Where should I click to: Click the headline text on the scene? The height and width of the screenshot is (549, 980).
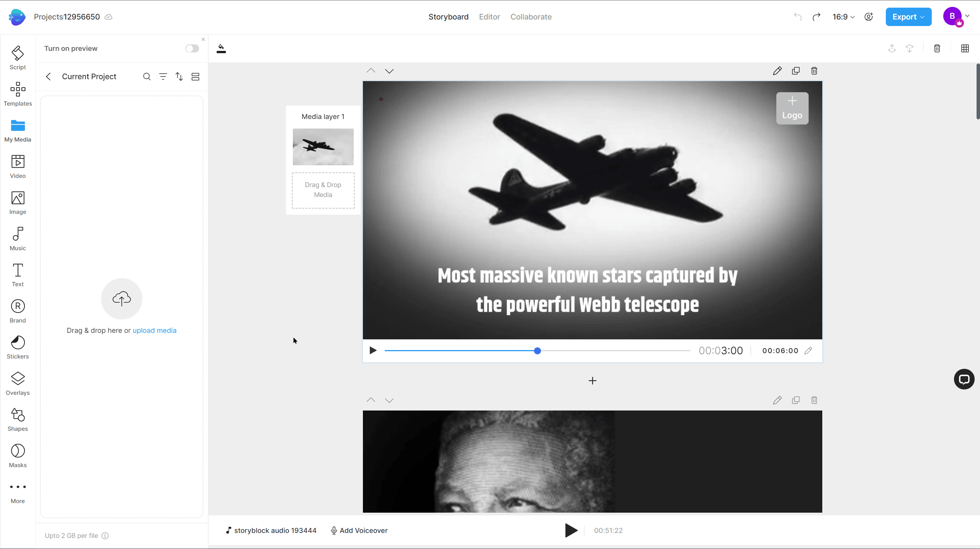pos(588,290)
